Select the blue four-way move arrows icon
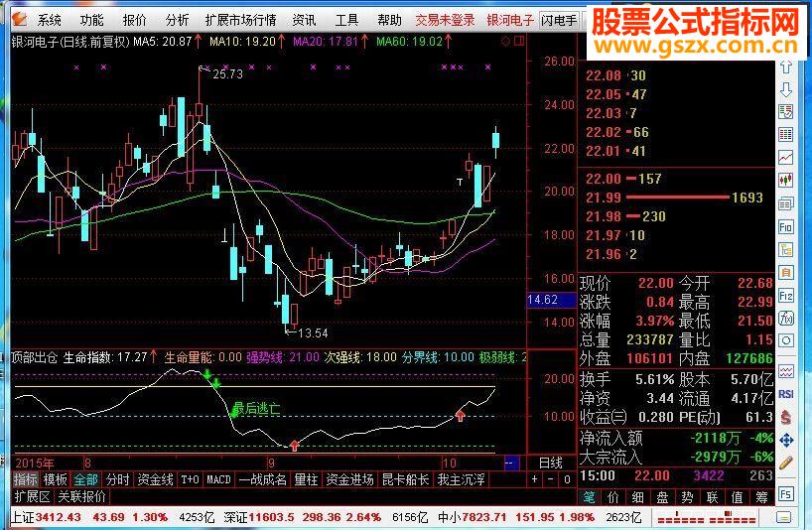The height and width of the screenshot is (530, 812). click(x=786, y=440)
